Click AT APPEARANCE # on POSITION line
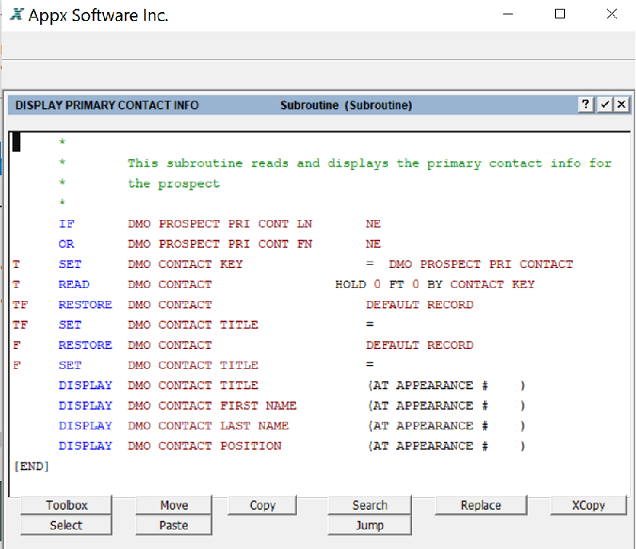Screen dimensions: 636x549 (430, 446)
